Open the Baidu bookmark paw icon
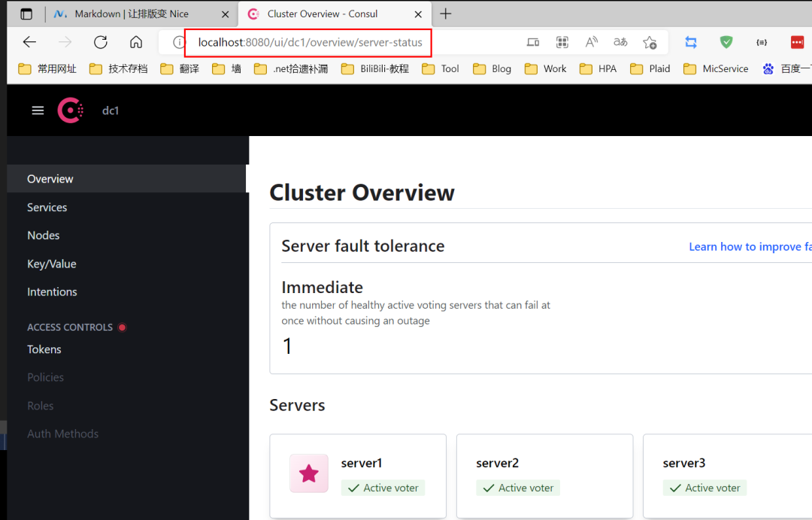The image size is (812, 520). click(x=768, y=69)
